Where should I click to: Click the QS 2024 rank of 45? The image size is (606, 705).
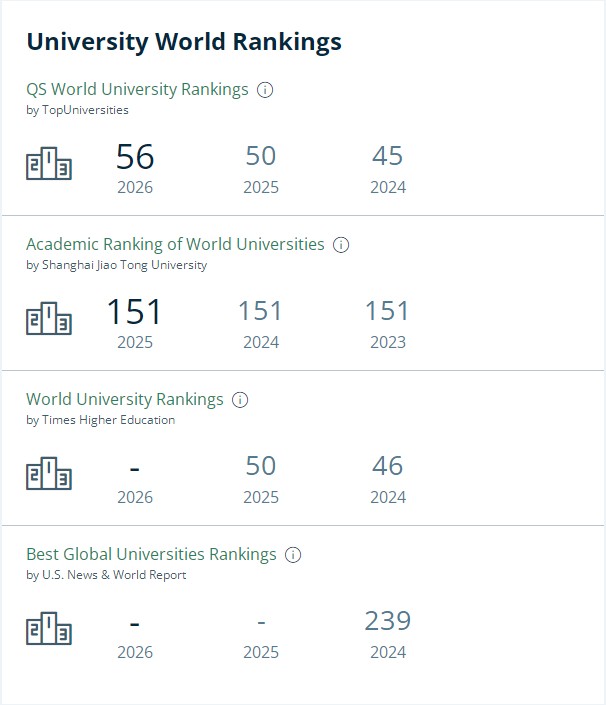pos(387,156)
